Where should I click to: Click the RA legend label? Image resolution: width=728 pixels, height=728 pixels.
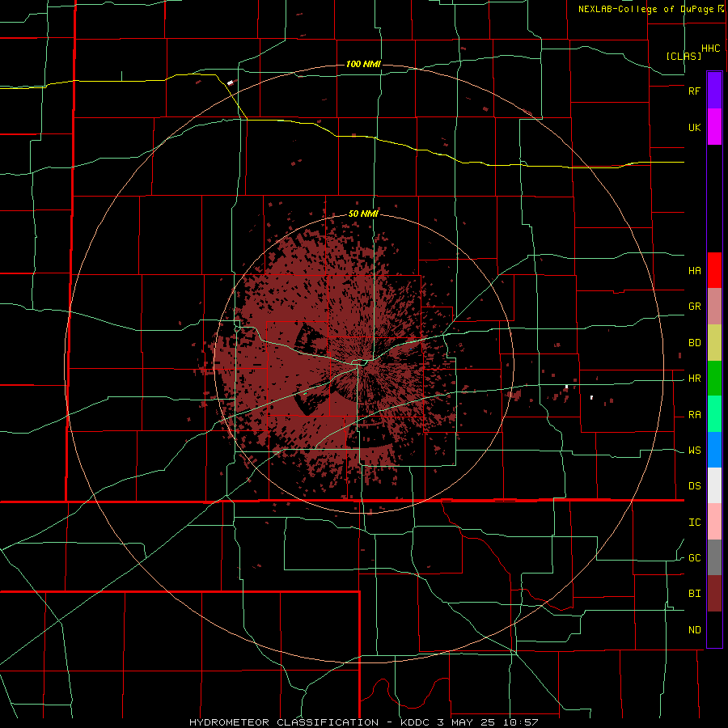tap(694, 415)
